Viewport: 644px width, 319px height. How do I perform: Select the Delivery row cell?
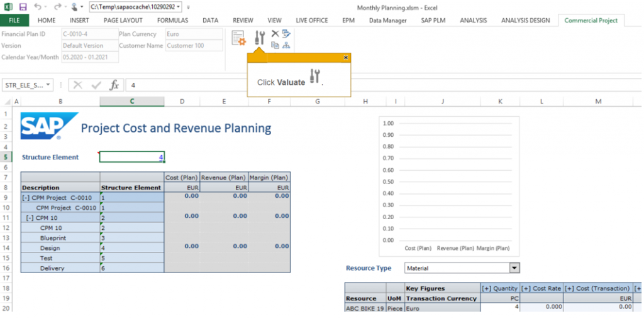[x=60, y=269]
